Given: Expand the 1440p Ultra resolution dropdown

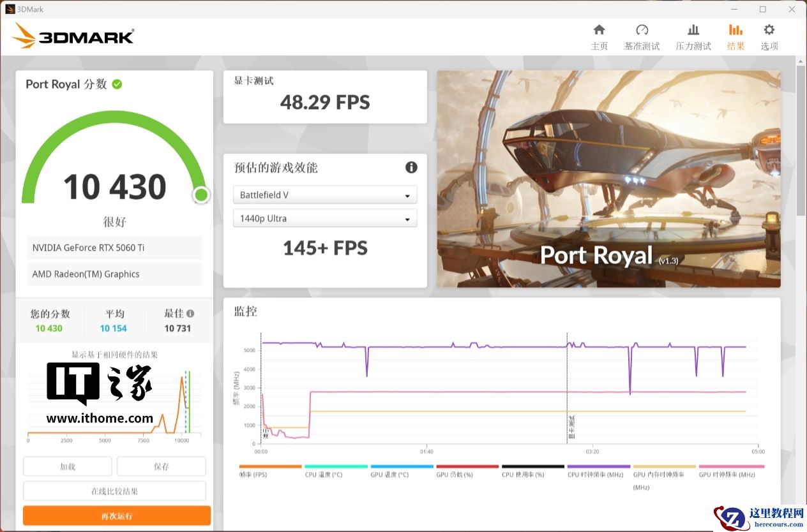Looking at the screenshot, I should point(325,218).
